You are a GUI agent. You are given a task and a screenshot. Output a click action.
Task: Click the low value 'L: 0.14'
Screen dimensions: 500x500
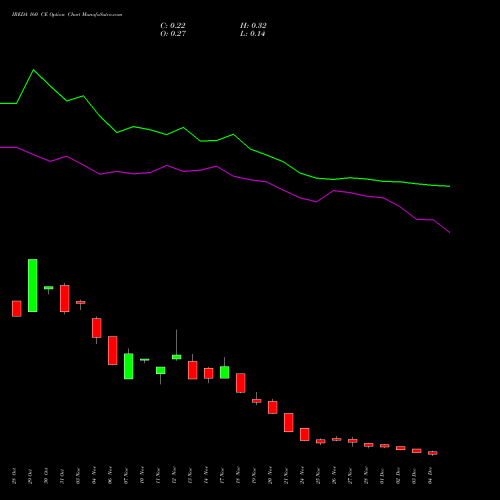click(x=252, y=34)
